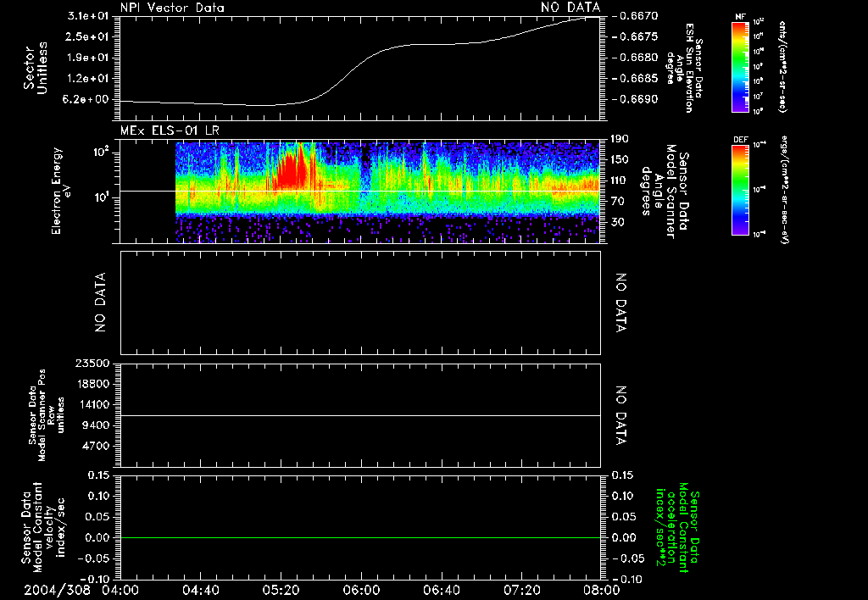Click the -0.6690 right axis tick
This screenshot has width=868, height=600.
pos(635,100)
